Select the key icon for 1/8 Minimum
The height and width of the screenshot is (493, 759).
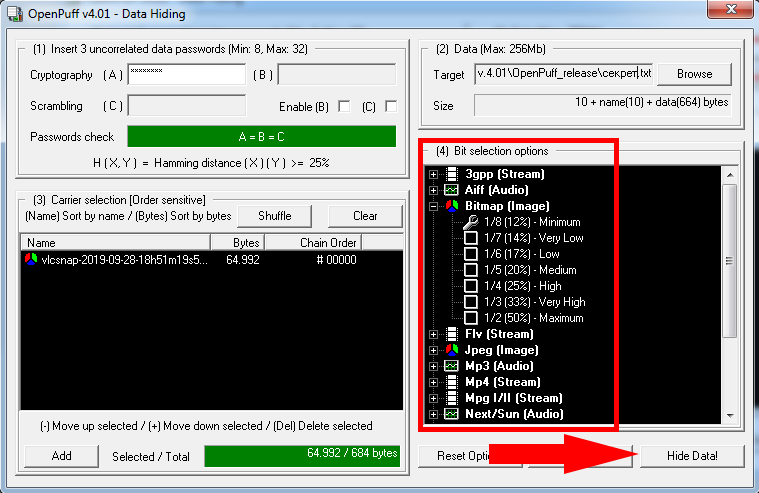[471, 222]
